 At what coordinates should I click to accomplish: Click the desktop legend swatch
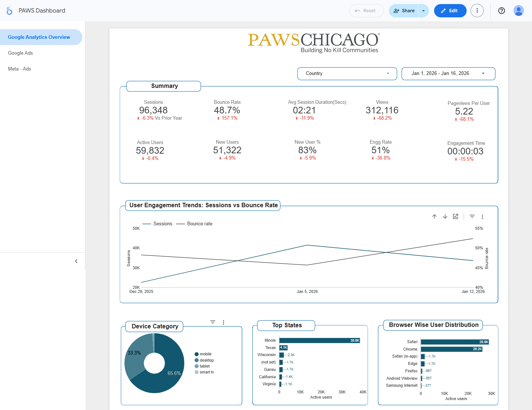tap(197, 360)
